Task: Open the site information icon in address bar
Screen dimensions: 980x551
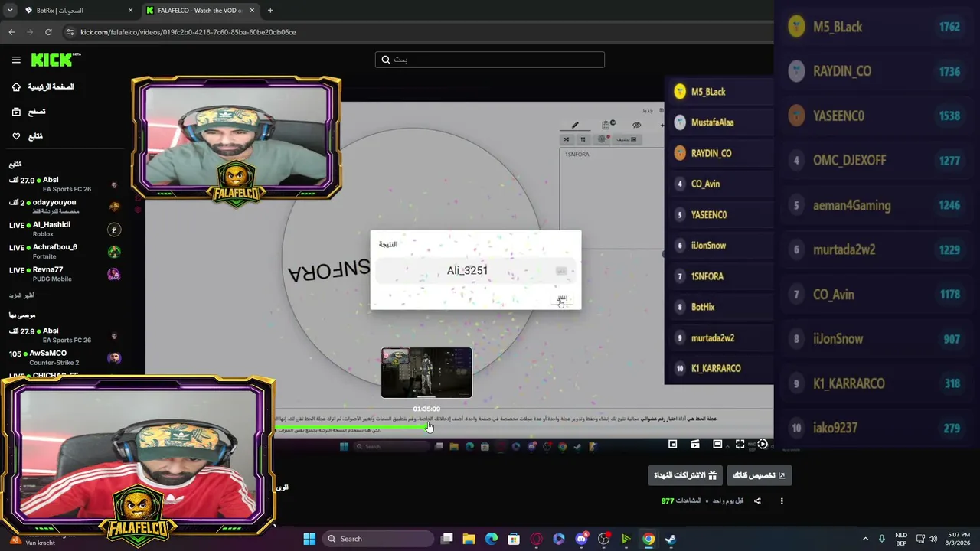Action: [70, 32]
